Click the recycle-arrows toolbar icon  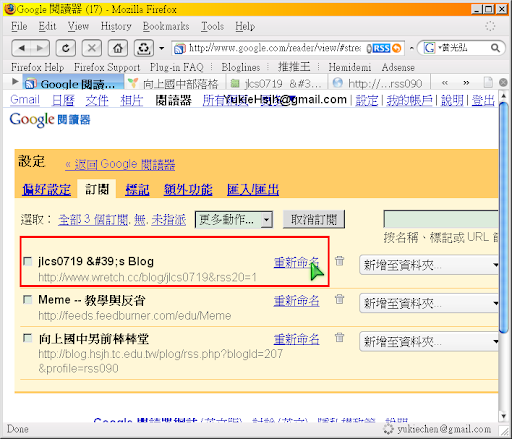pos(144,48)
